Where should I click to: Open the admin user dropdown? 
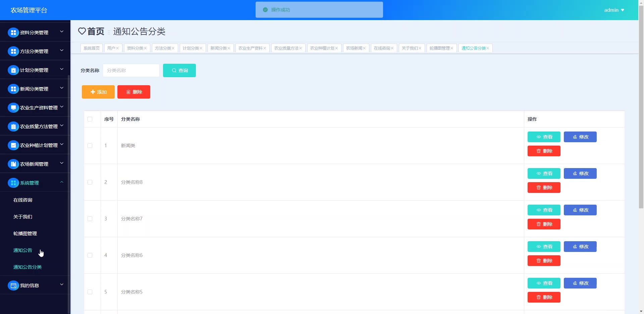pos(614,10)
